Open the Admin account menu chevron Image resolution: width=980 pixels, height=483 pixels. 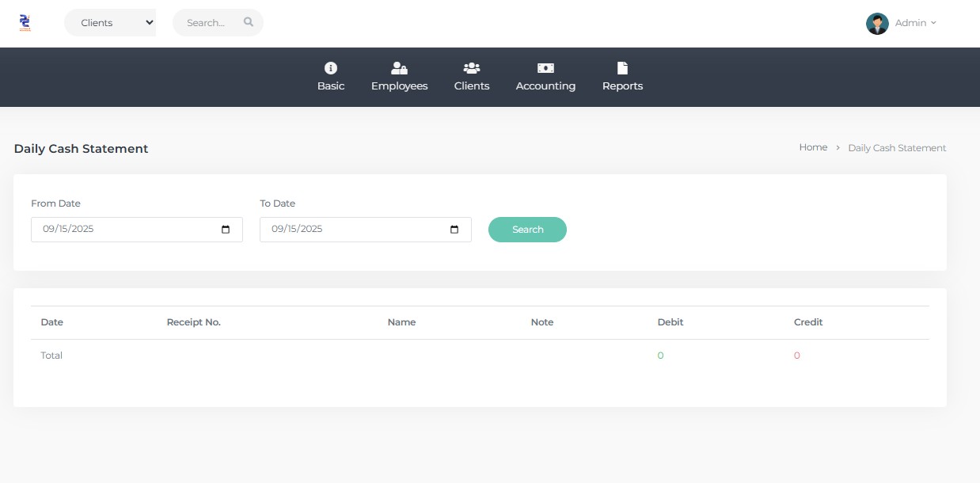[934, 23]
